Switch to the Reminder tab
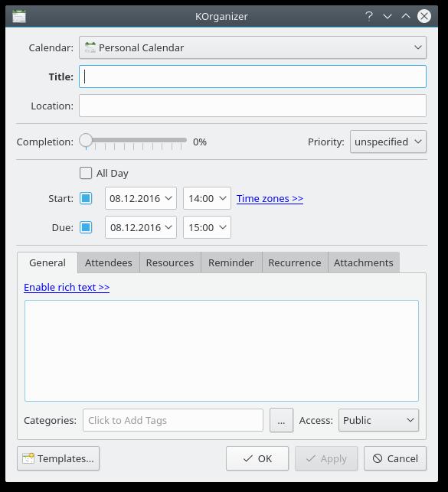 tap(231, 262)
